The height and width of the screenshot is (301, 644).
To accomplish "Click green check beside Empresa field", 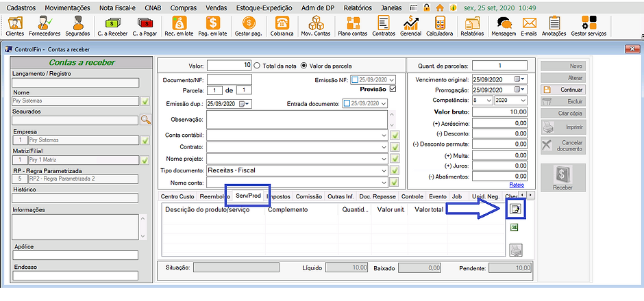I will pyautogui.click(x=145, y=140).
